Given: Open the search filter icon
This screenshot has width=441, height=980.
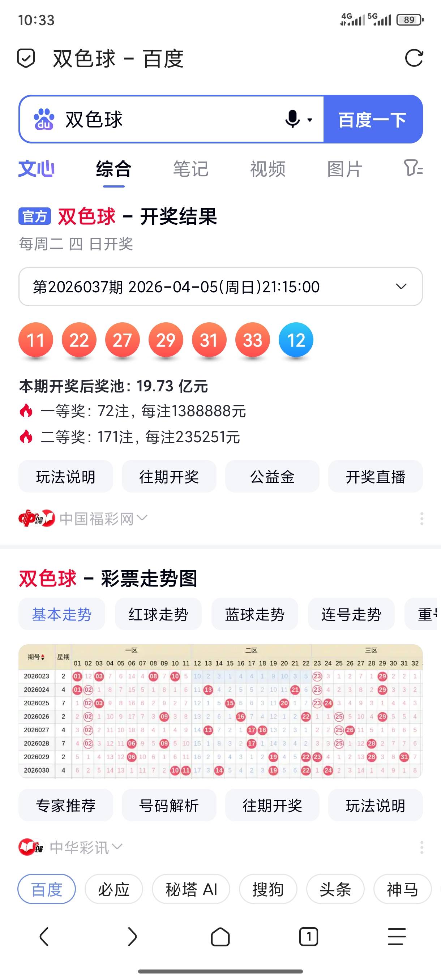Looking at the screenshot, I should tap(413, 168).
